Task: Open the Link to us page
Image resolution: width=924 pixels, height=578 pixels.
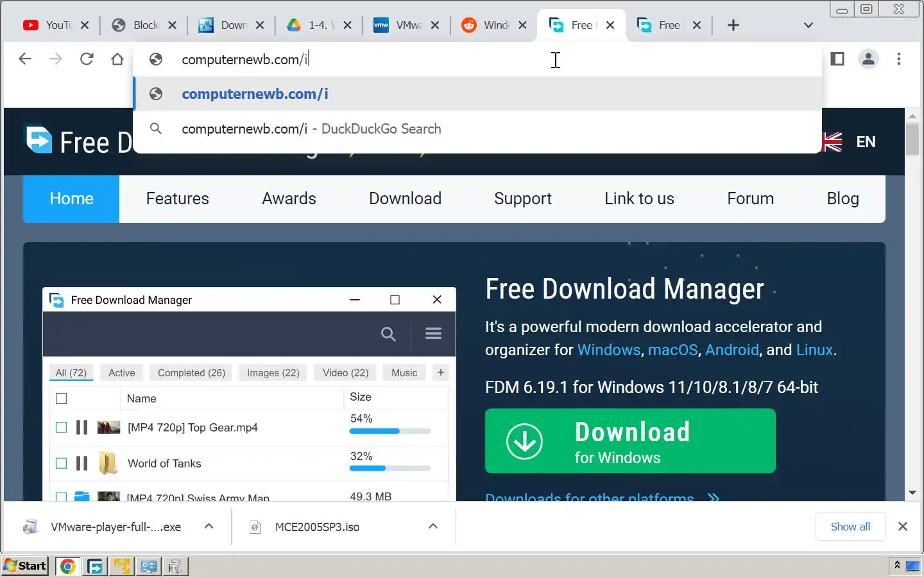Action: click(x=639, y=198)
